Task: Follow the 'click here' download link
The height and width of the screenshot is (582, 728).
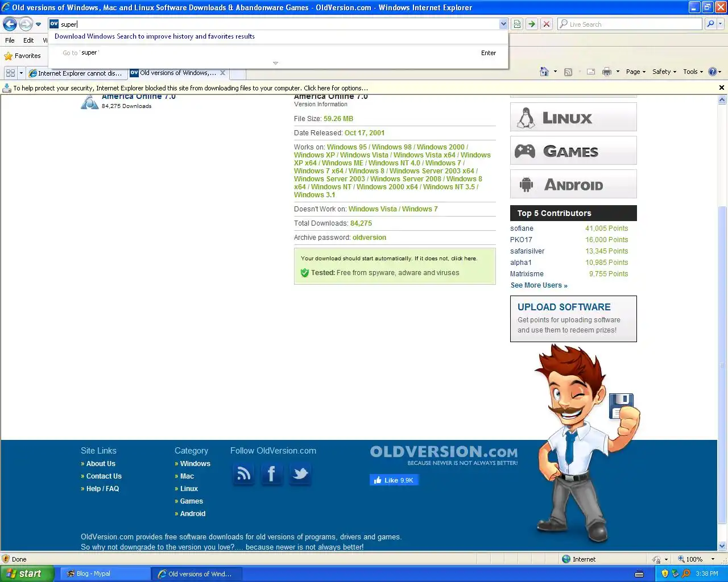Action: tap(464, 259)
